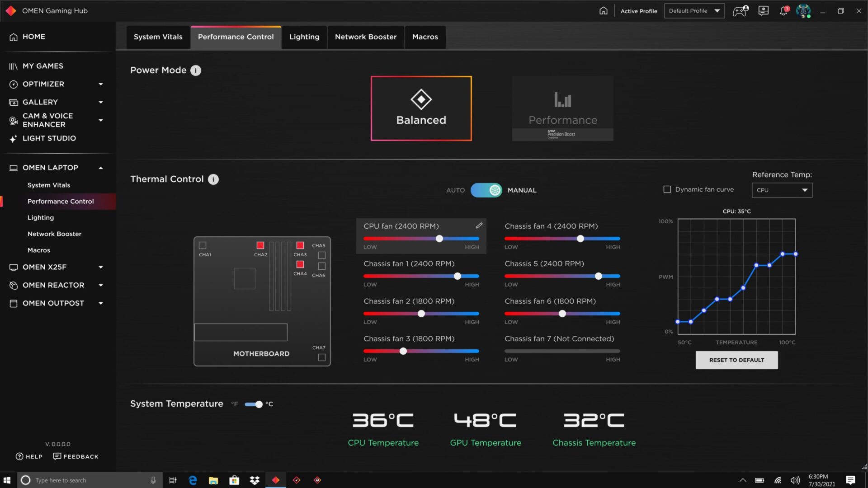Screen dimensions: 868x488
Task: Adjust the Chassis fan 6 slider
Action: [562, 314]
